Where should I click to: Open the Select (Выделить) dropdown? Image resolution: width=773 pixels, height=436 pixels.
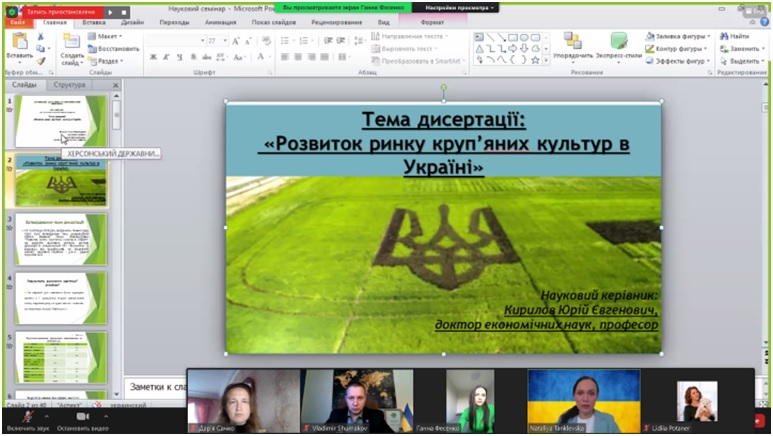(742, 61)
